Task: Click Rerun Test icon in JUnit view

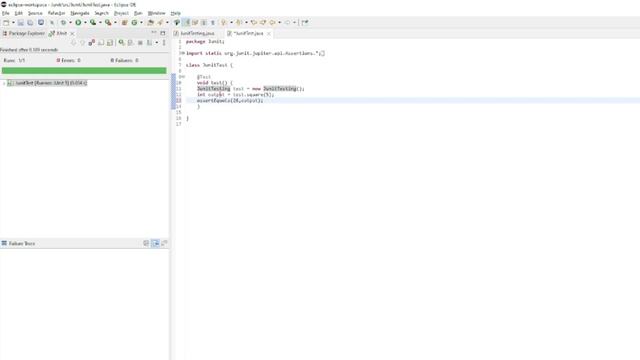Action: pyautogui.click(x=121, y=42)
